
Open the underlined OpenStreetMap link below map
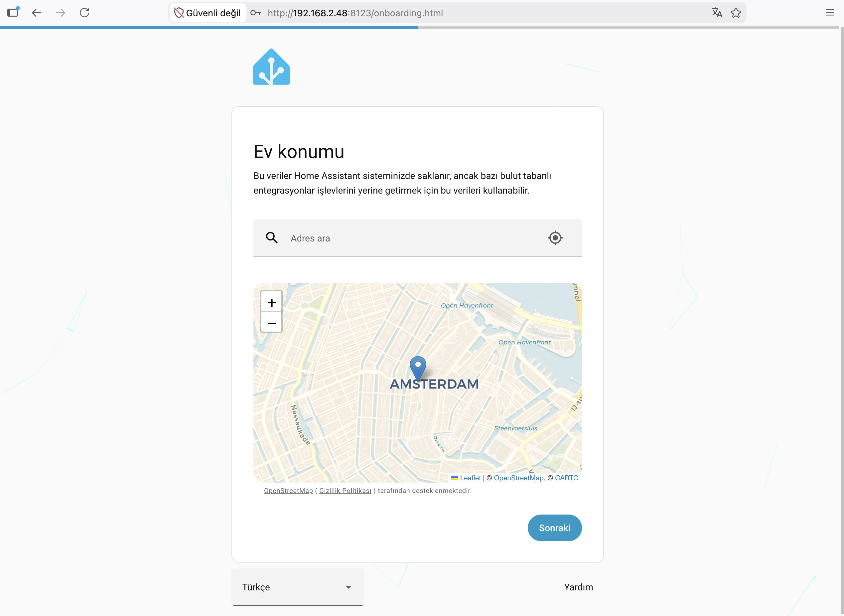[289, 491]
